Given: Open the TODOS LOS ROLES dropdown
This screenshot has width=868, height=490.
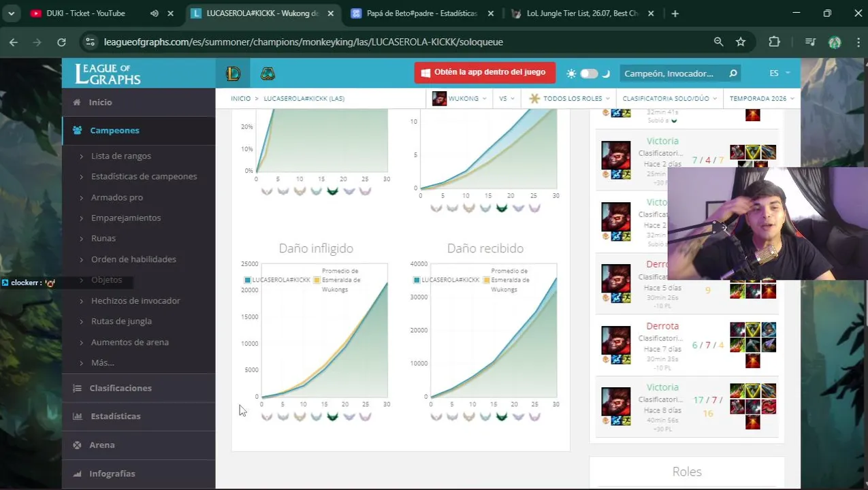Looking at the screenshot, I should pyautogui.click(x=570, y=98).
